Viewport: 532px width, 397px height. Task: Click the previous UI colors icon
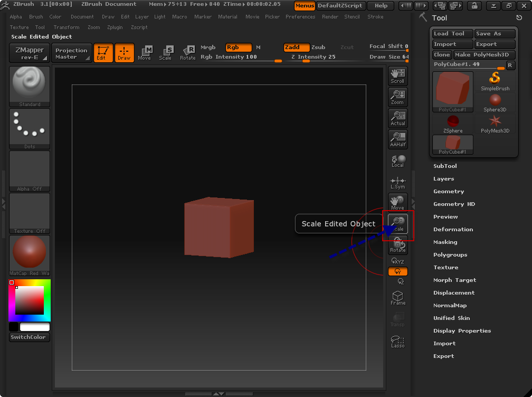[441, 5]
